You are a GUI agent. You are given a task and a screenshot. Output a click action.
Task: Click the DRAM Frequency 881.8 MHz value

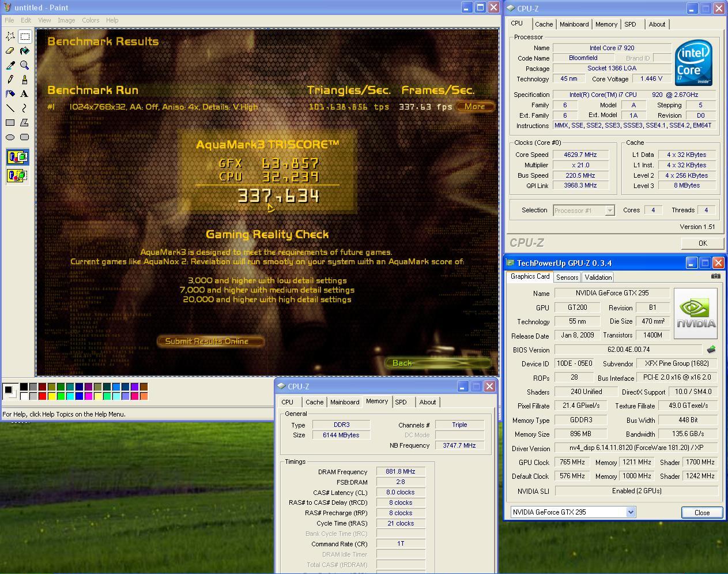coord(401,472)
